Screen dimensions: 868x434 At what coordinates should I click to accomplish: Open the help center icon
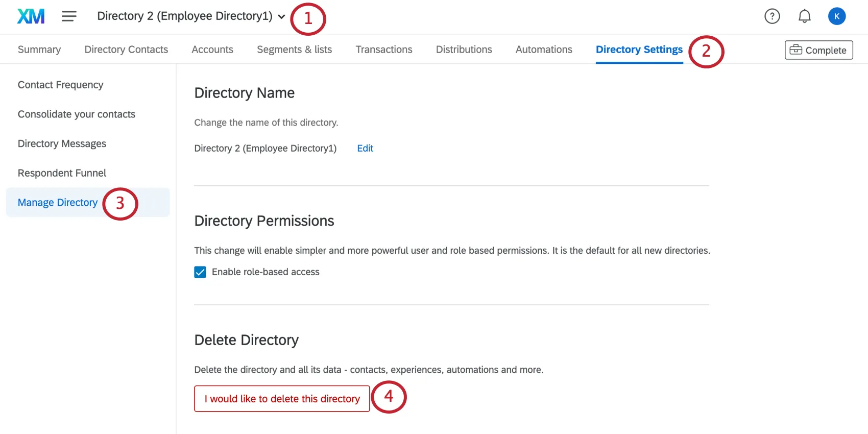tap(771, 16)
